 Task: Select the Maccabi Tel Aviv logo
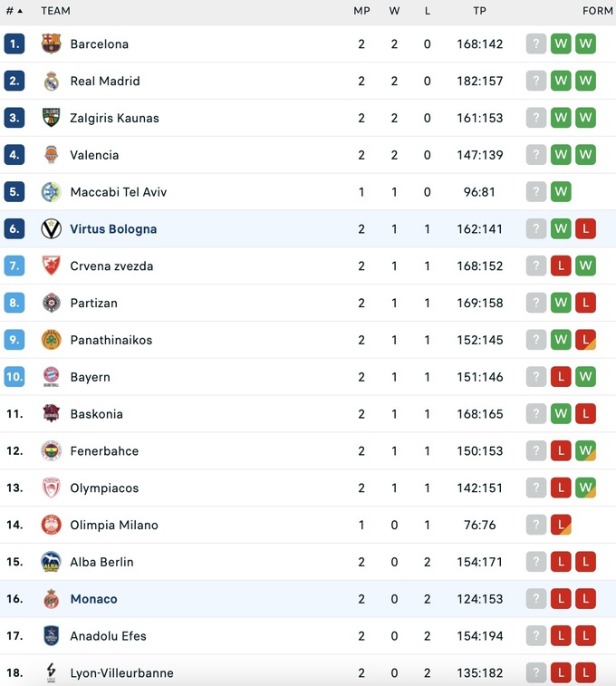click(x=52, y=192)
